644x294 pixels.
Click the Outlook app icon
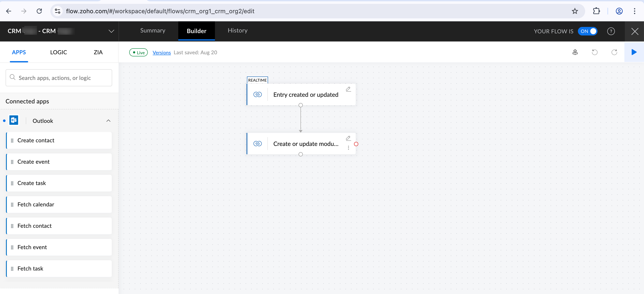pos(14,121)
